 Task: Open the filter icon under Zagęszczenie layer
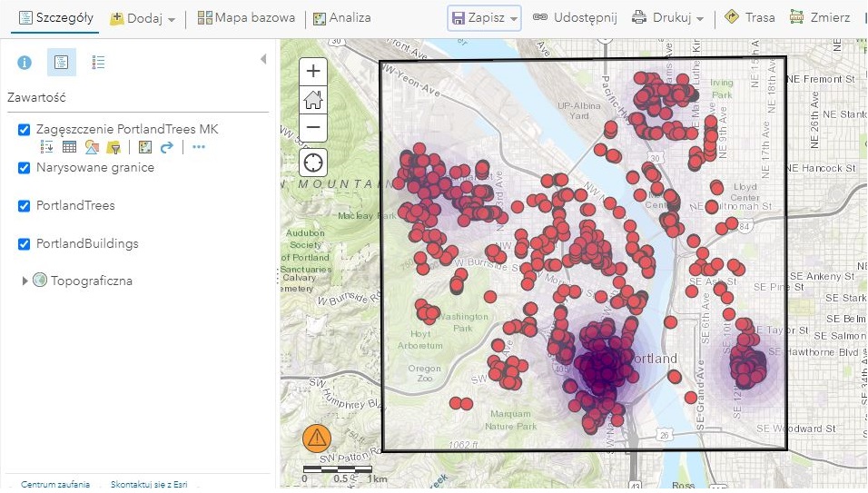coord(113,147)
